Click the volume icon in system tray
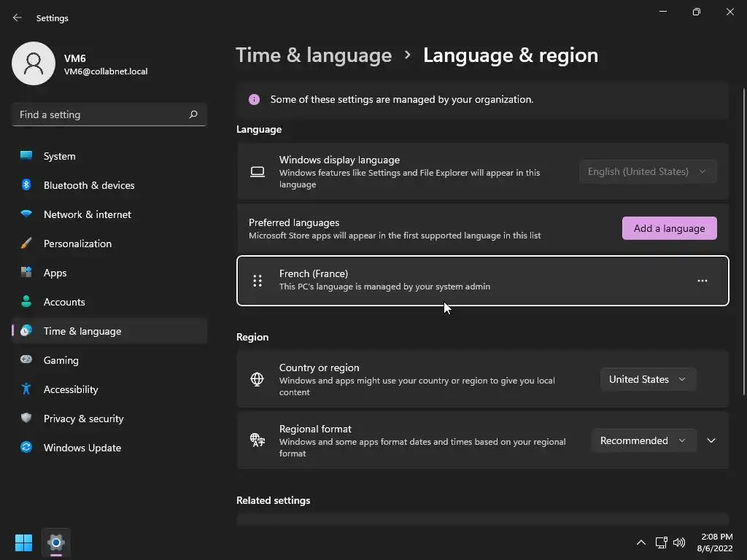This screenshot has width=747, height=560. coord(679,542)
